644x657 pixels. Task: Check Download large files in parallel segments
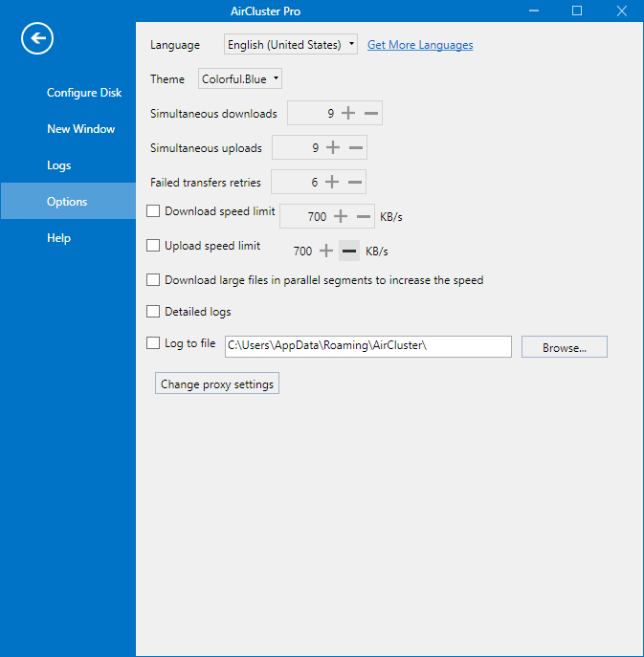[x=153, y=279]
